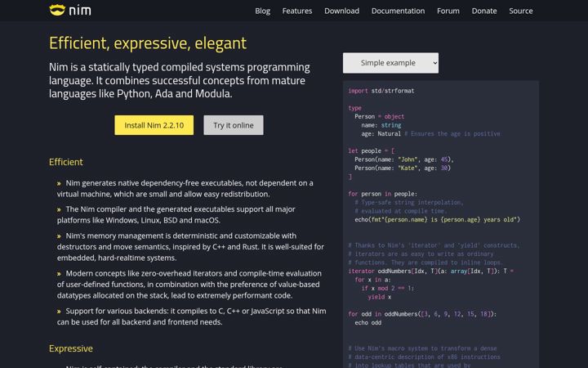Click the Install Nim 2.2.10 button

click(x=154, y=125)
